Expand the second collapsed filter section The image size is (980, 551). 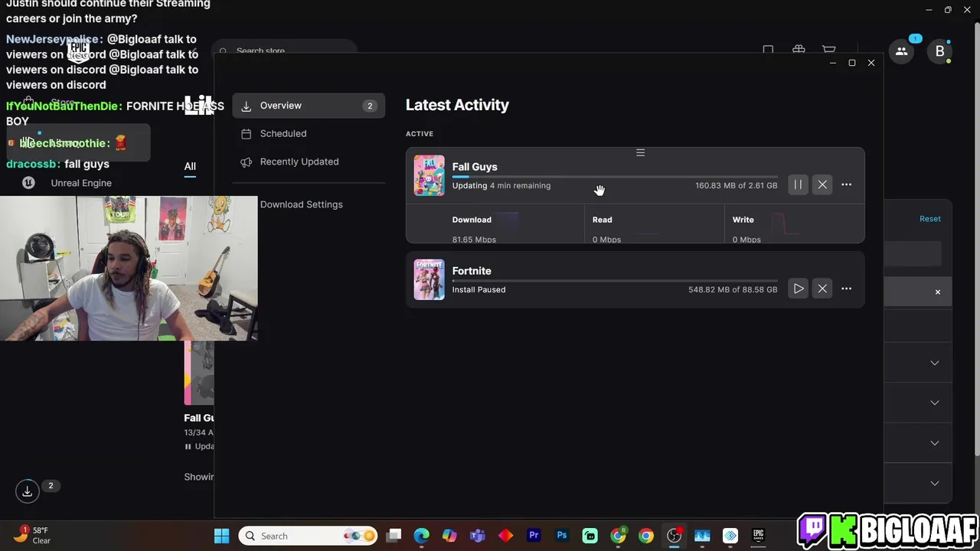935,403
